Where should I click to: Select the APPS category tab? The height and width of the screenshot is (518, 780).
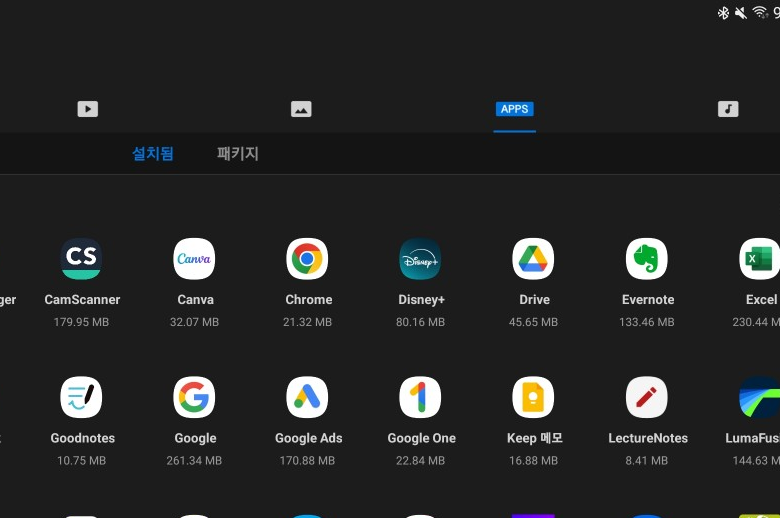click(514, 109)
